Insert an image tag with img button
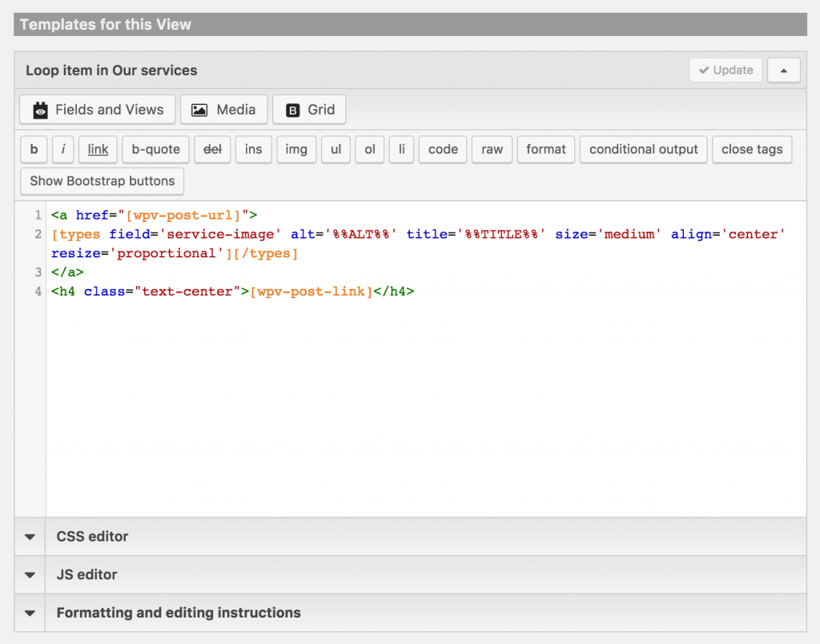The image size is (820, 644). coord(296,150)
